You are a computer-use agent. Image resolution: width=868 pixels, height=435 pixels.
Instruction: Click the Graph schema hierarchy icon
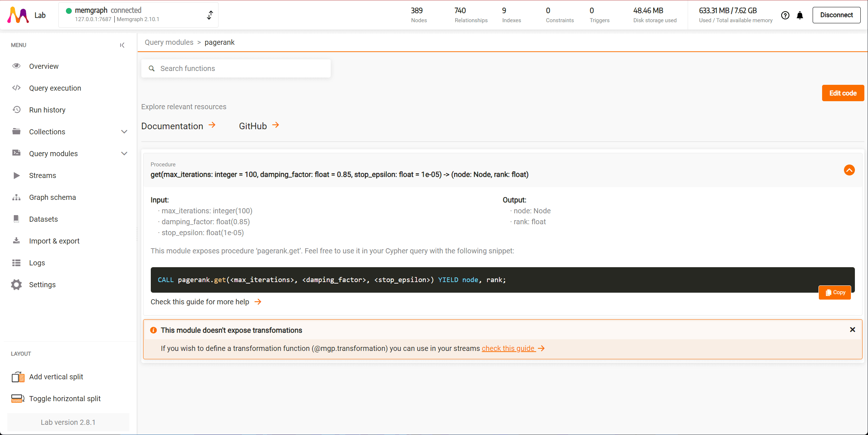[16, 197]
